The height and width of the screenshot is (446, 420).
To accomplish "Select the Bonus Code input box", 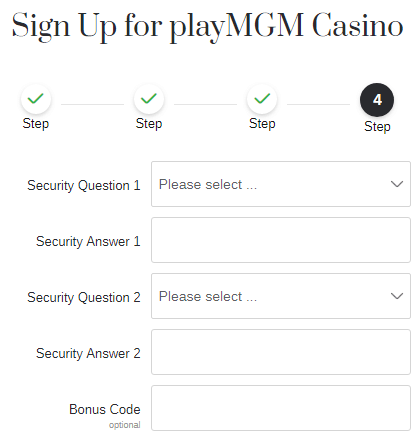I will coord(281,408).
